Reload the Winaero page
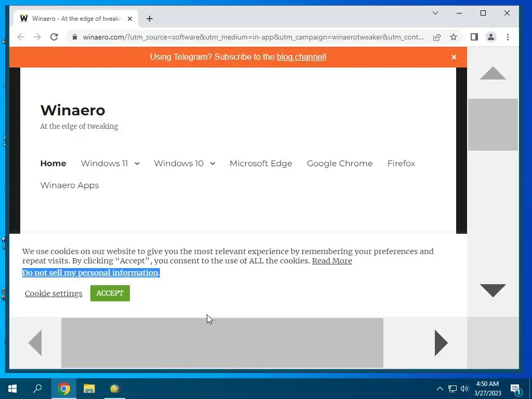The width and height of the screenshot is (532, 399). point(54,37)
